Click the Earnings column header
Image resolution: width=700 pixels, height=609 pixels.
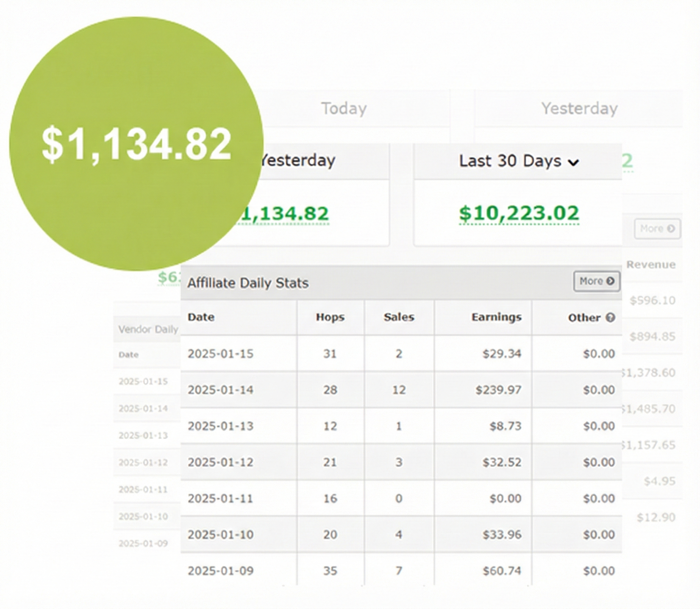pyautogui.click(x=496, y=318)
